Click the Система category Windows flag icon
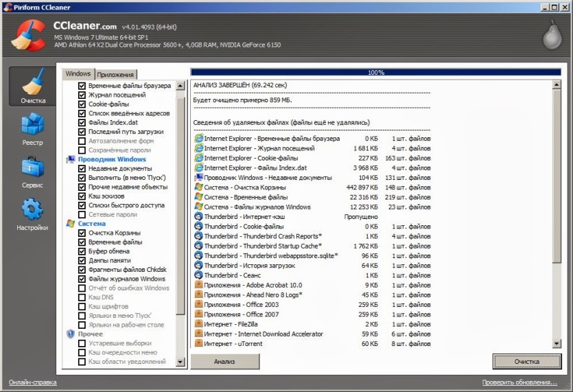Viewport: 573px width, 392px height. click(71, 223)
